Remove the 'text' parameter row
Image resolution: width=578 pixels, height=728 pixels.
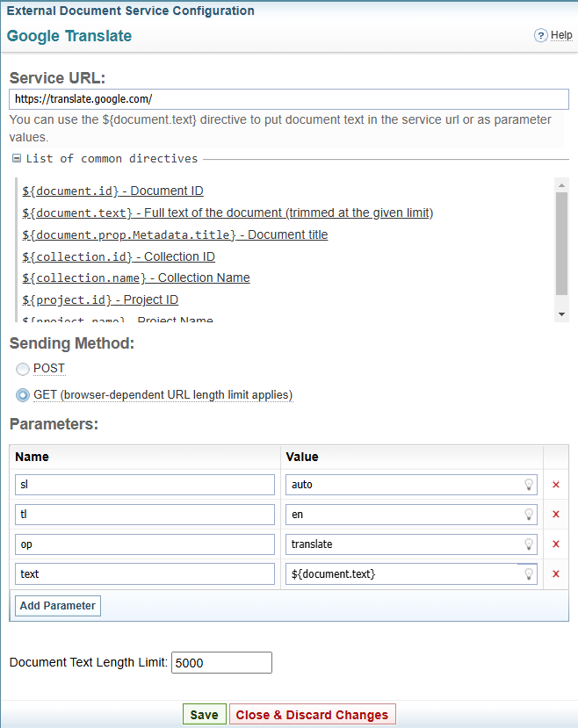coord(555,574)
